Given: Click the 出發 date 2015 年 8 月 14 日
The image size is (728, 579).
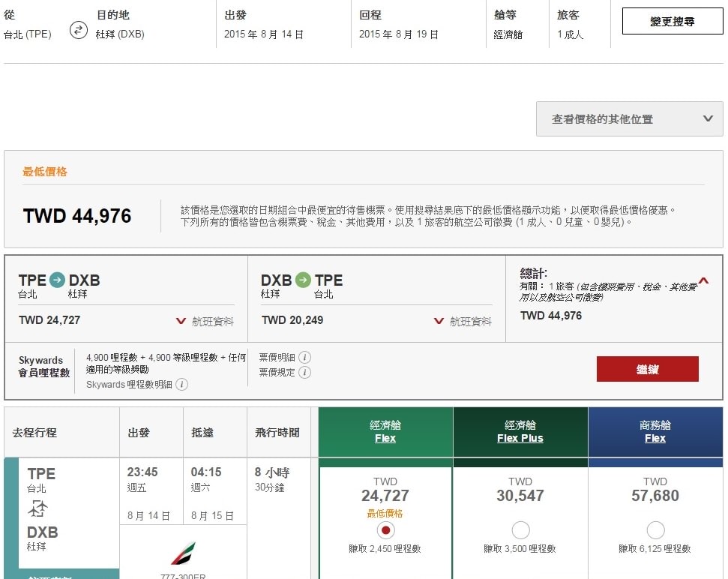Looking at the screenshot, I should click(x=264, y=34).
